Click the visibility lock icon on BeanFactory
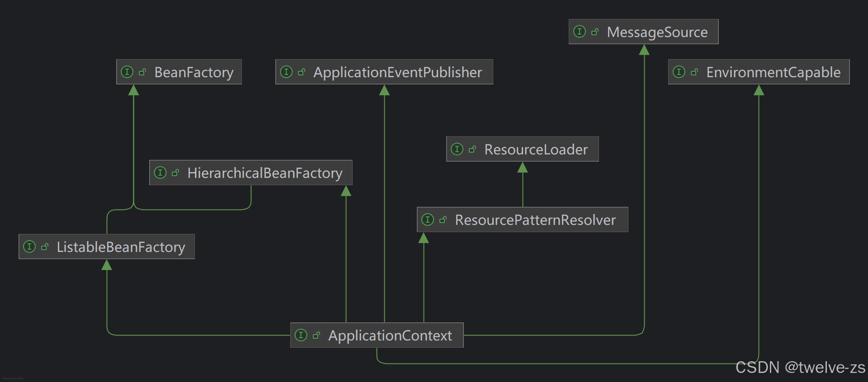The width and height of the screenshot is (868, 382). pos(142,72)
